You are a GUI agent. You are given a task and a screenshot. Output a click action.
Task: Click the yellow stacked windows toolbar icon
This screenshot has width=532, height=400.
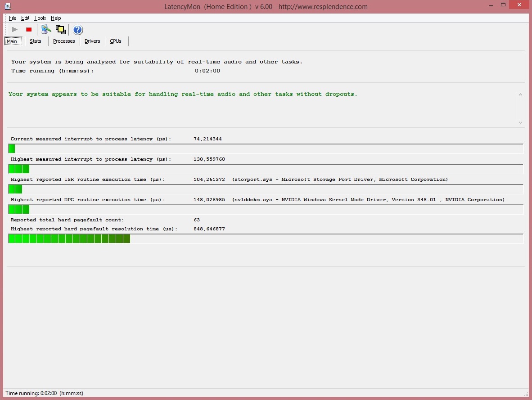[x=61, y=30]
